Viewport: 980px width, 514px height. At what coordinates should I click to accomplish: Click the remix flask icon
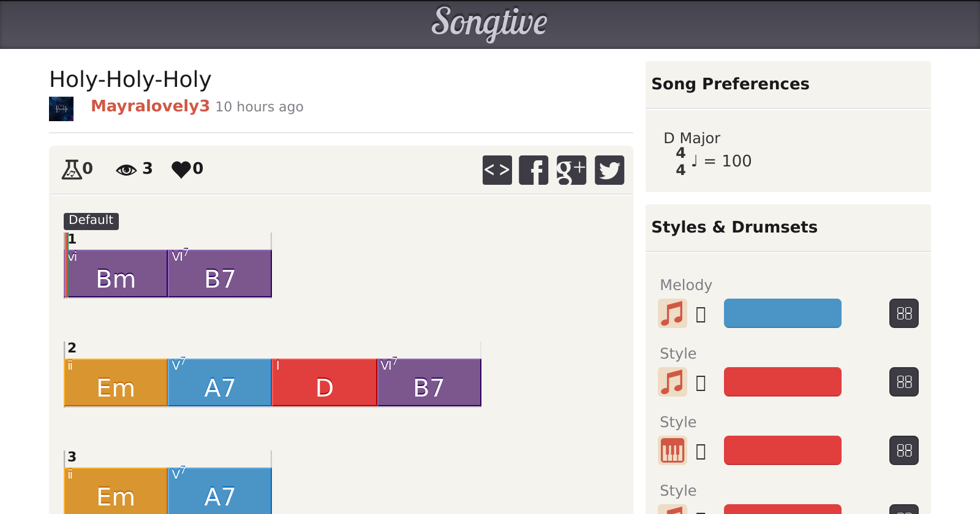[x=72, y=169]
